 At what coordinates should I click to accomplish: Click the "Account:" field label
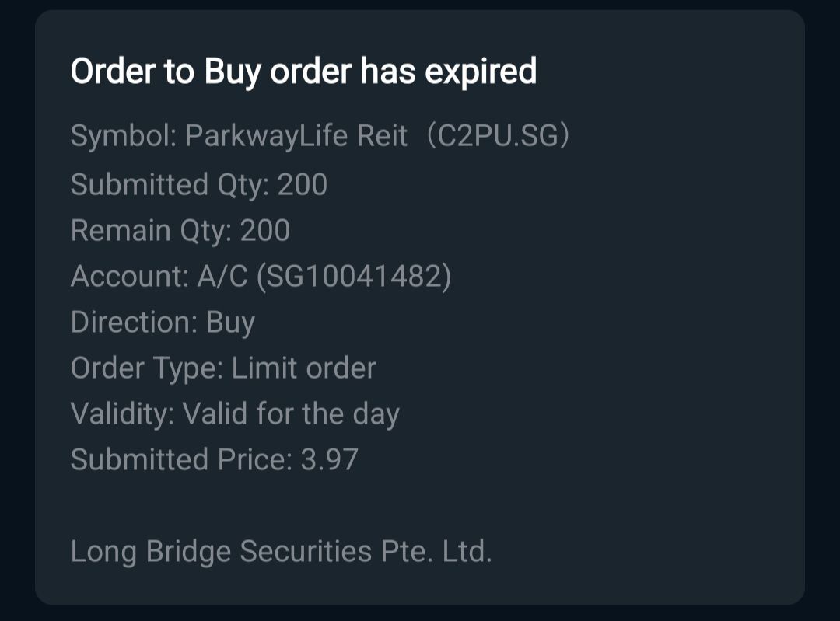tap(129, 277)
